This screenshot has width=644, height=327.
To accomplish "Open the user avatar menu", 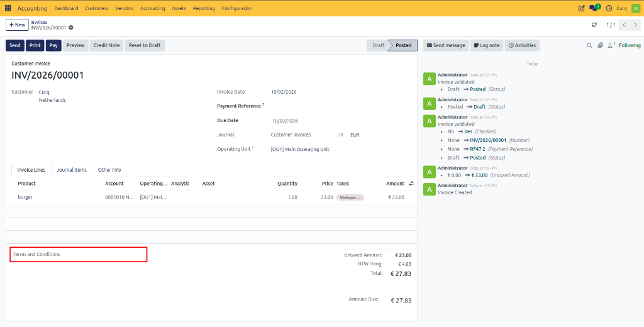I will click(x=636, y=8).
